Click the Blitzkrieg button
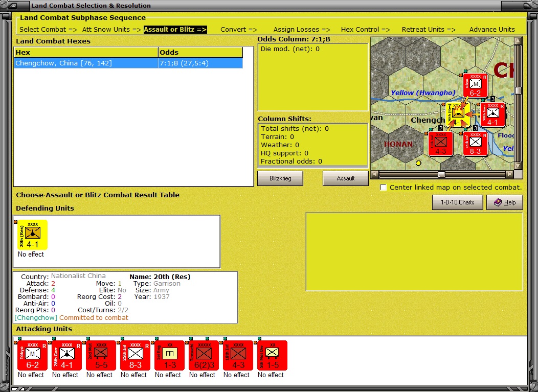Image resolution: width=538 pixels, height=392 pixels. [280, 178]
